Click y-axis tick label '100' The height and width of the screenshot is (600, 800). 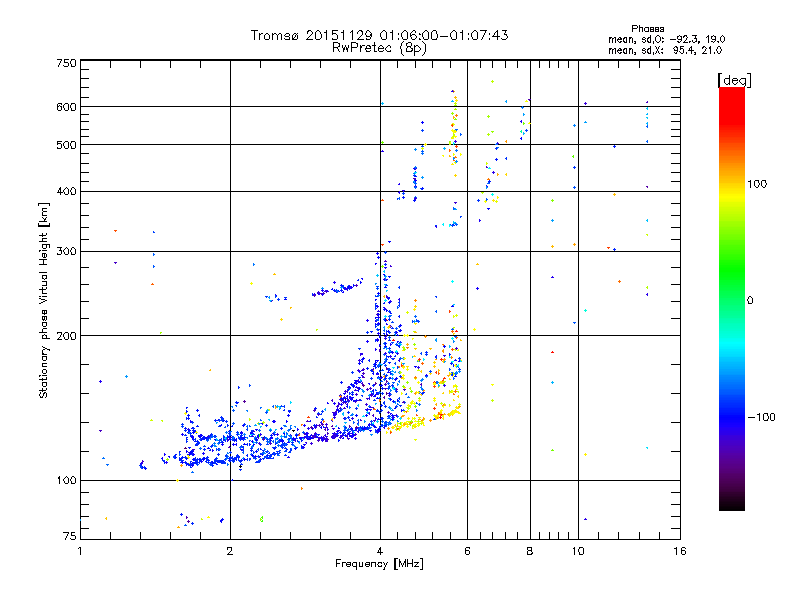tap(66, 481)
